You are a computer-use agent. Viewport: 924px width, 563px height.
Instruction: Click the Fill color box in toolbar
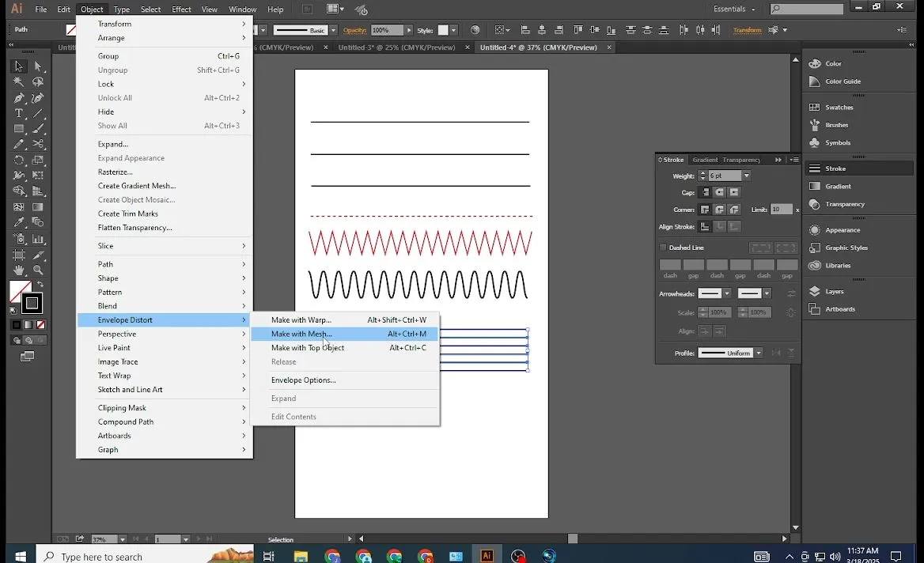pyautogui.click(x=17, y=288)
